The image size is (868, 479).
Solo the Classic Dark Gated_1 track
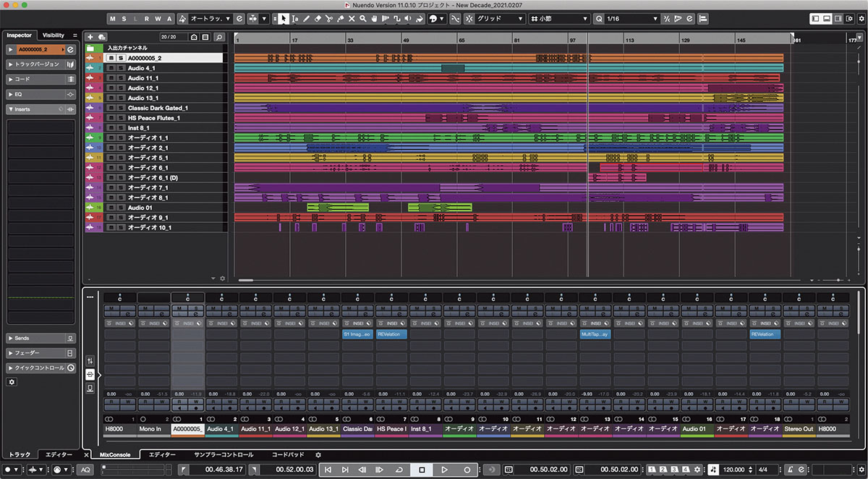coord(120,108)
